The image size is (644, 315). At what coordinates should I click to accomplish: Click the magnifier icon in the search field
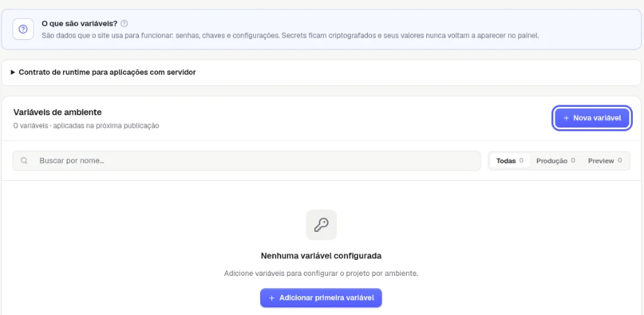click(24, 161)
